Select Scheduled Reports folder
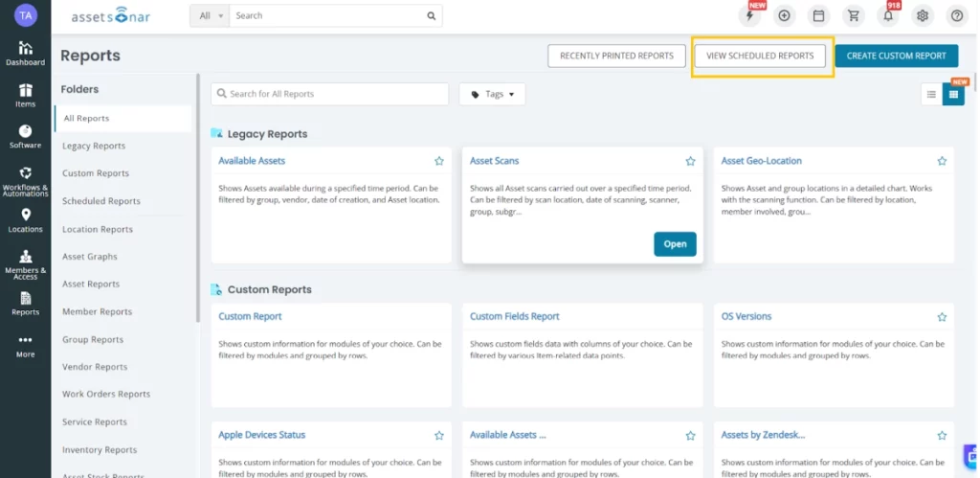Image resolution: width=980 pixels, height=478 pixels. pyautogui.click(x=100, y=201)
